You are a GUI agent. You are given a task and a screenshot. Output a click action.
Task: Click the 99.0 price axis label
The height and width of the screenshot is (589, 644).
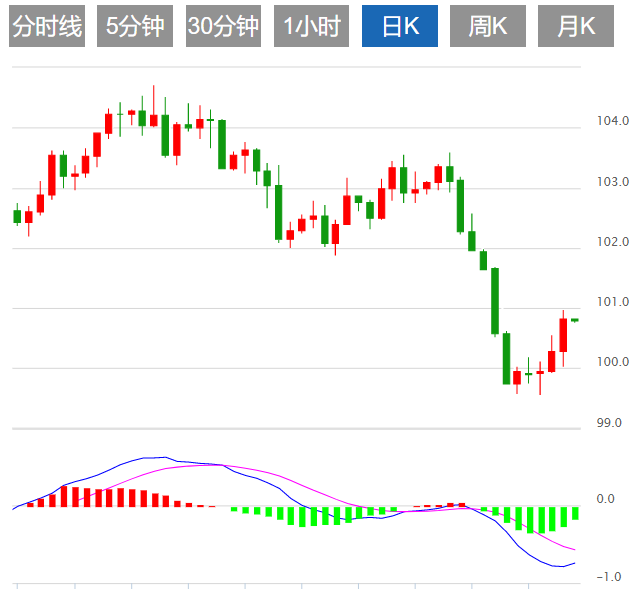pyautogui.click(x=609, y=423)
